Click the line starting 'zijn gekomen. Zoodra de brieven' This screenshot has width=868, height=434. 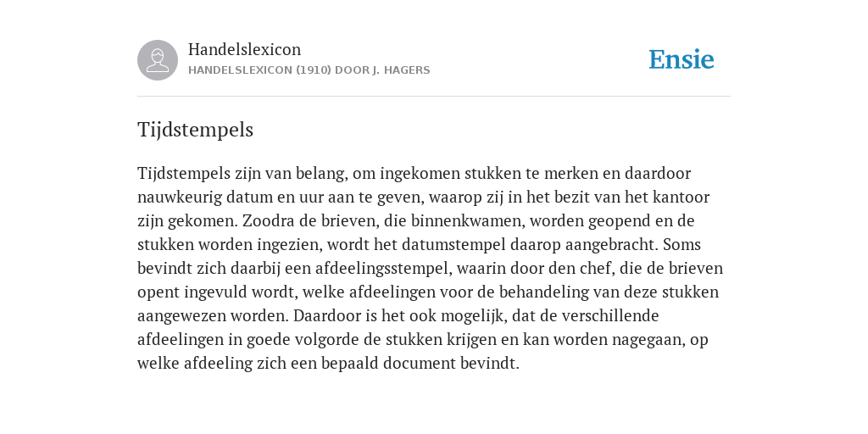[415, 221]
